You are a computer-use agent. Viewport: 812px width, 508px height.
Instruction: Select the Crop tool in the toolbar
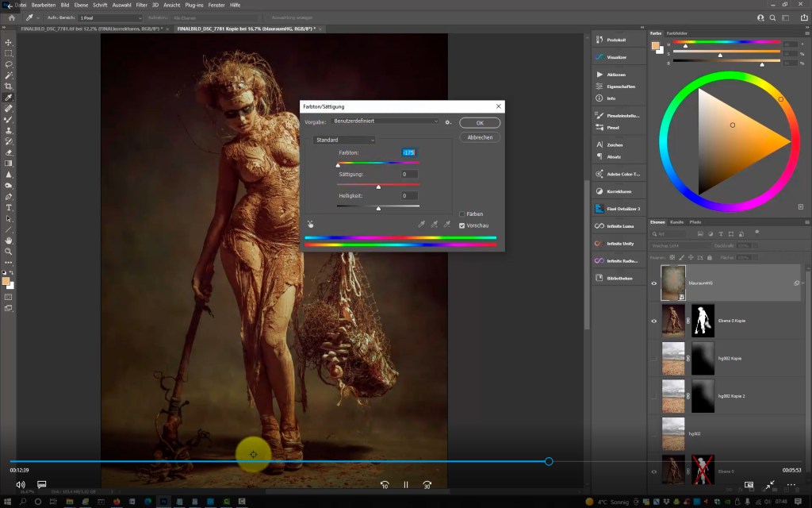[x=9, y=87]
